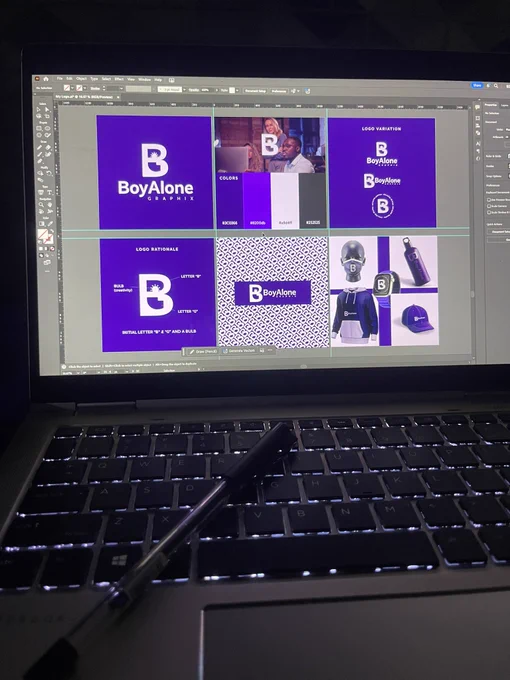This screenshot has height=680, width=510.
Task: Click the Draw (Pencil) contextual bar button
Action: (203, 352)
